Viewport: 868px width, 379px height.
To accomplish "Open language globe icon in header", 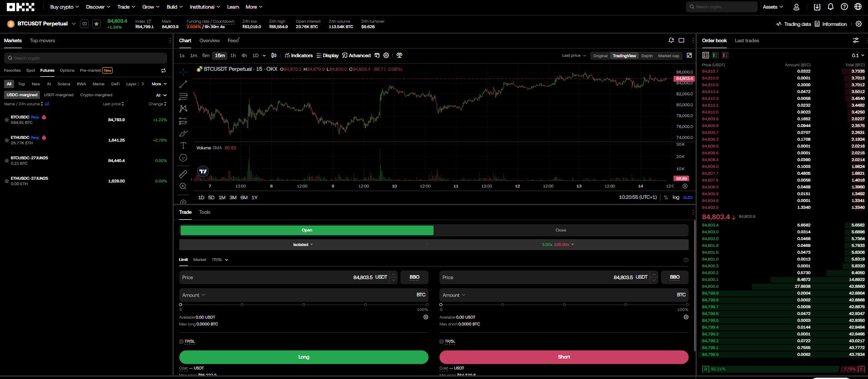I will coord(858,7).
